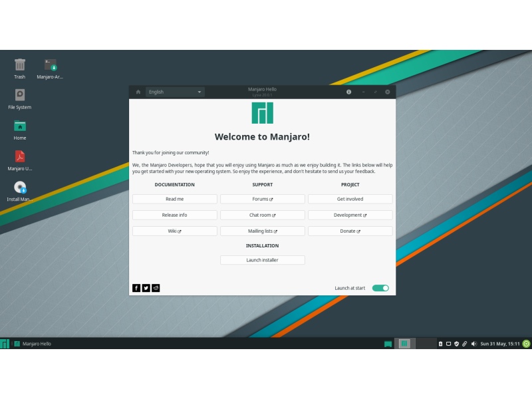Open the Development link button
Image resolution: width=532 pixels, height=399 pixels.
[350, 215]
